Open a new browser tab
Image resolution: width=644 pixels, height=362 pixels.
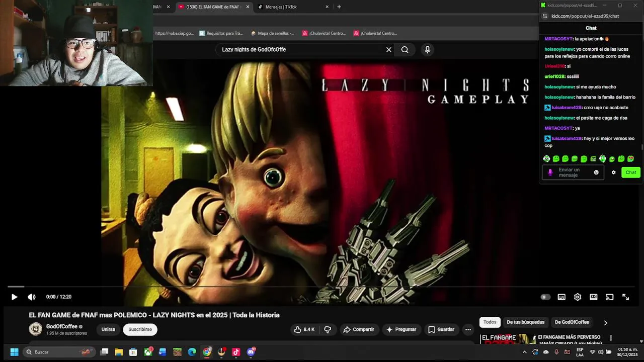click(x=339, y=7)
